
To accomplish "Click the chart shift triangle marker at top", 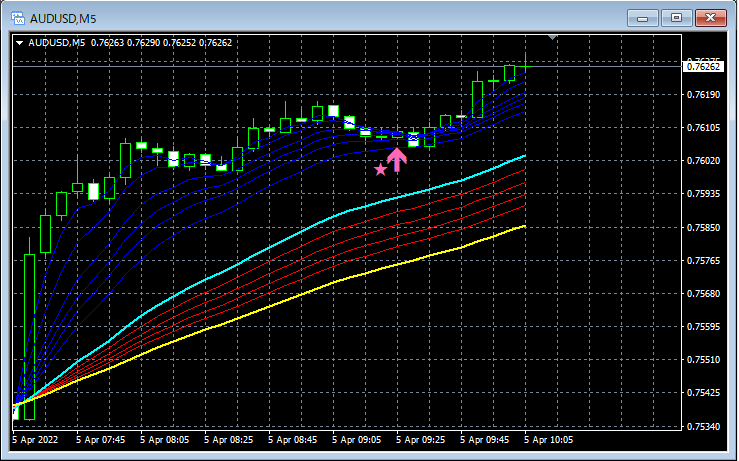I will click(x=552, y=37).
